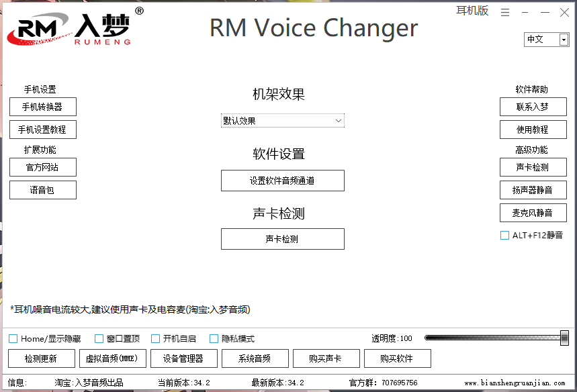The width and height of the screenshot is (577, 392).
Task: Check the 窗口置顶 option
Action: [99, 338]
